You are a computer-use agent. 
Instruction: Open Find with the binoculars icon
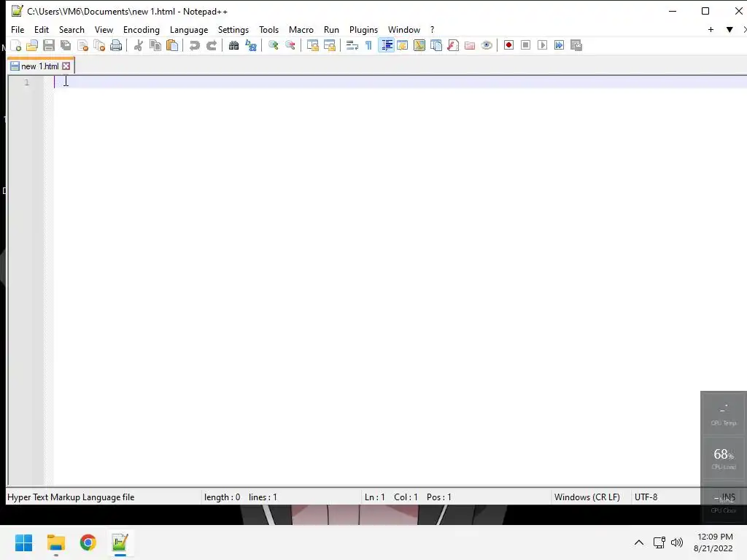[x=233, y=45]
